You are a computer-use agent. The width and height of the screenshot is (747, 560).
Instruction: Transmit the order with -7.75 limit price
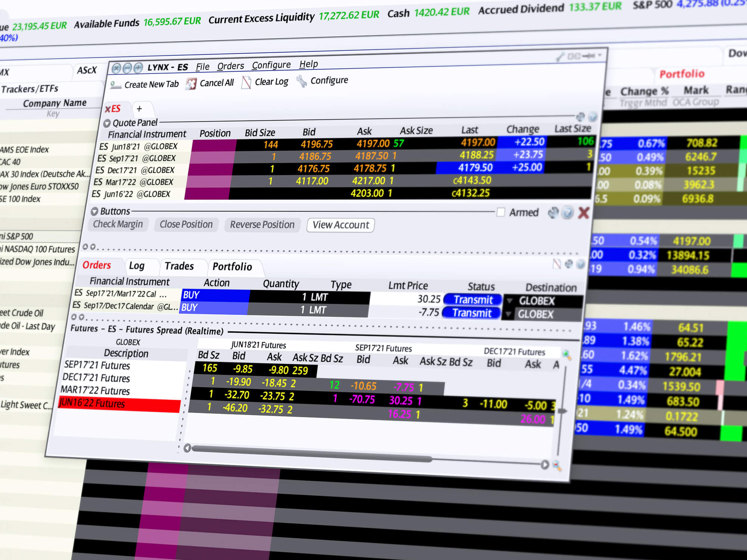coord(471,313)
